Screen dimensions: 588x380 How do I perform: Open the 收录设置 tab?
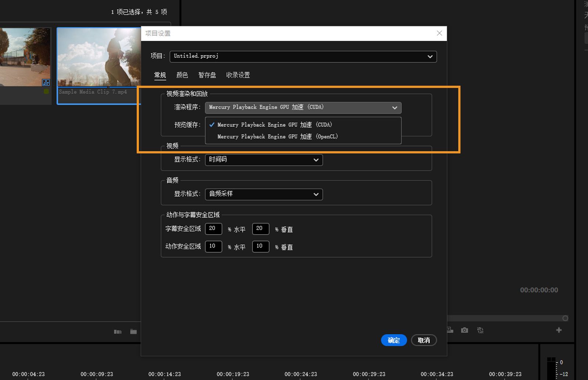(238, 75)
